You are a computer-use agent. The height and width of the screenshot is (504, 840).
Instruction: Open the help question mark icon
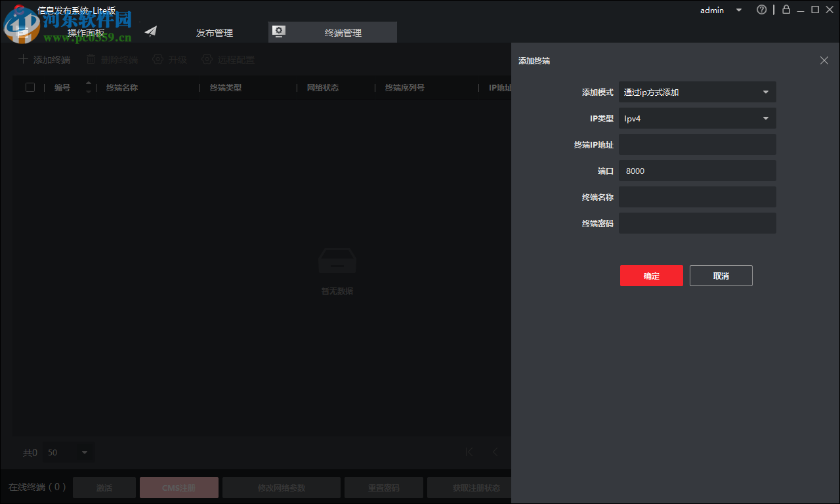[x=761, y=10]
